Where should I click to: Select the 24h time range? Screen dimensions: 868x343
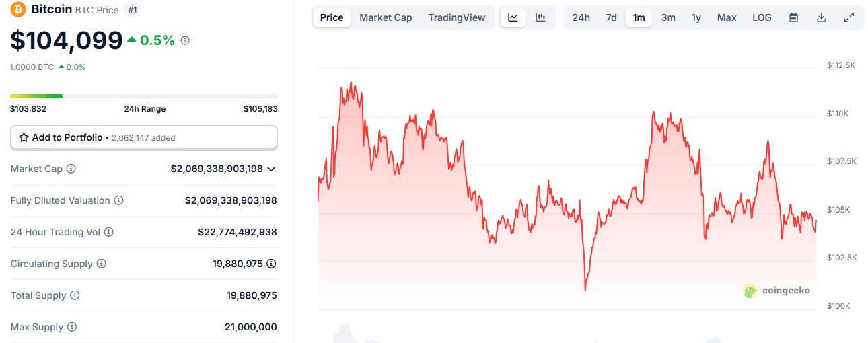point(581,17)
